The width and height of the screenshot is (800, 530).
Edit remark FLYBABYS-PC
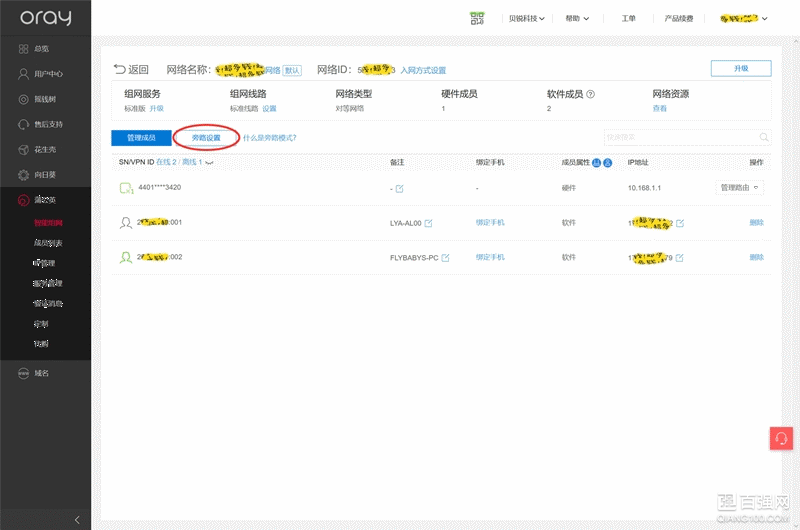coord(445,258)
